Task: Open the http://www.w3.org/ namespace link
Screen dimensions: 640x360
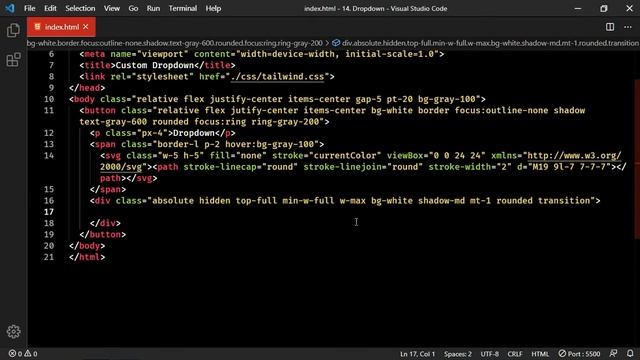Action: (574, 156)
